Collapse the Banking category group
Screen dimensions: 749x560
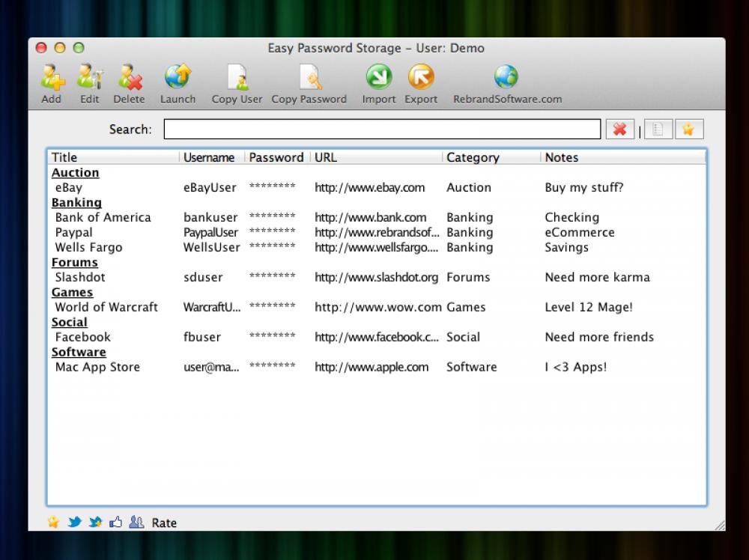pos(76,202)
